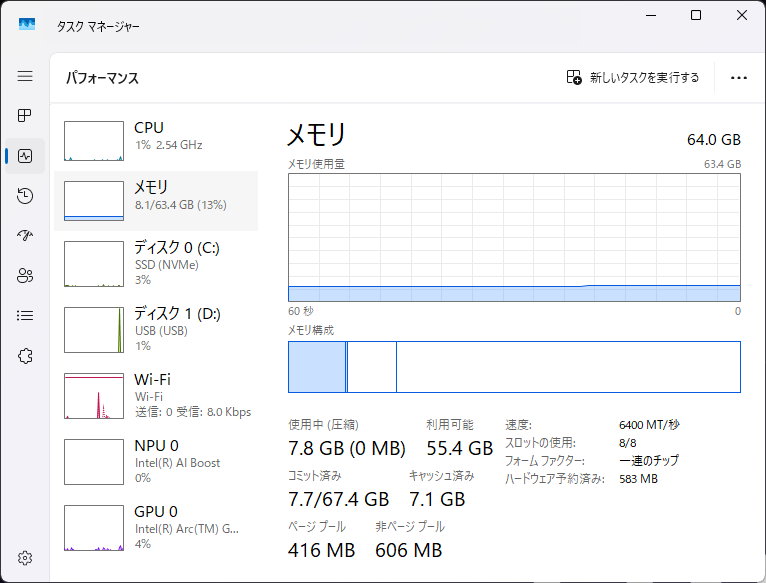Viewport: 766px width, 583px height.
Task: Select the NPU 0 item
Action: pyautogui.click(x=156, y=461)
